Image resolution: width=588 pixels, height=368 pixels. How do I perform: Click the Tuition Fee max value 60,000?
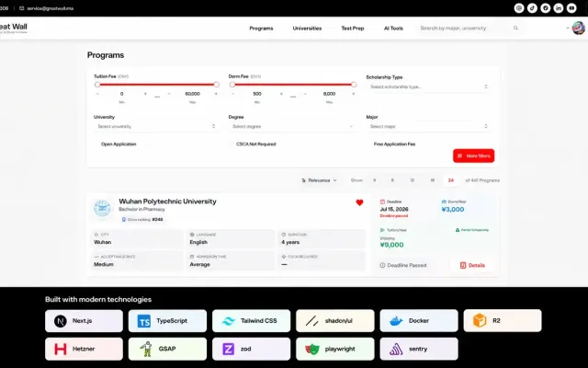(192, 94)
